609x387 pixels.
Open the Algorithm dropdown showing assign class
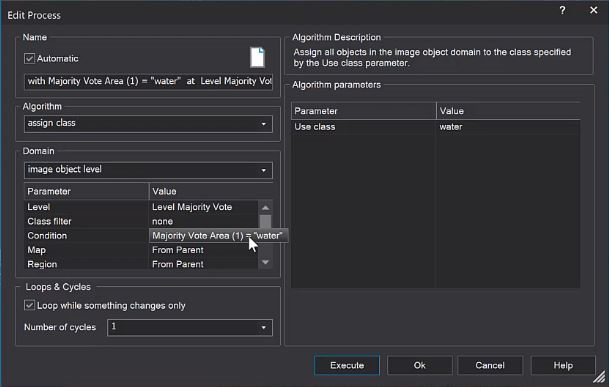click(x=148, y=124)
